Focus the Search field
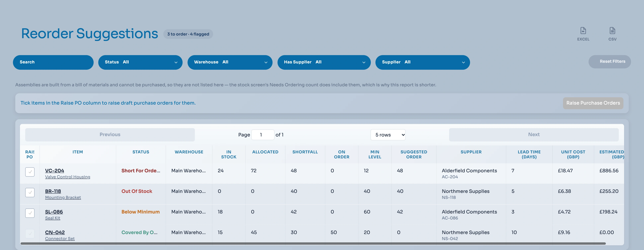Image resolution: width=644 pixels, height=250 pixels. click(53, 62)
